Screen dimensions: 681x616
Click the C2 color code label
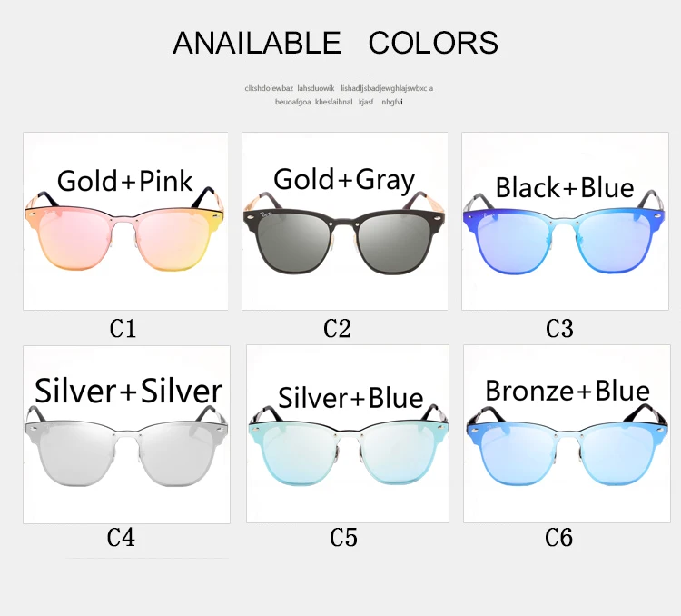(x=337, y=329)
